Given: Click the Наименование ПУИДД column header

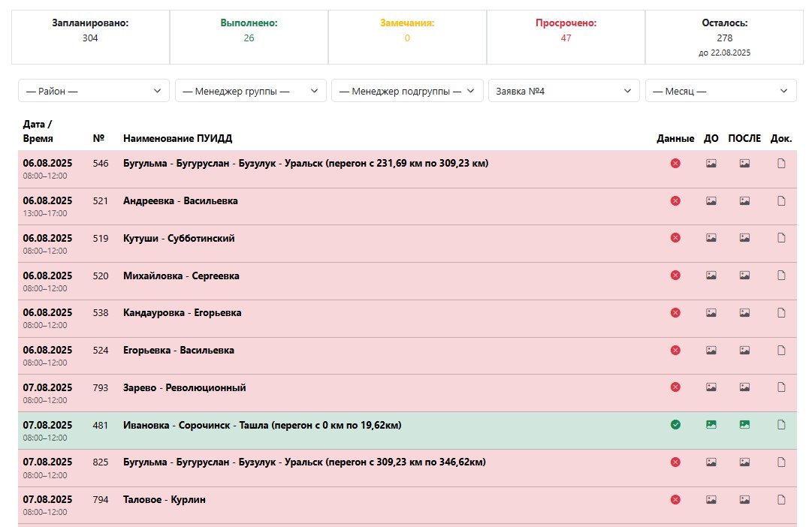Looking at the screenshot, I should pyautogui.click(x=178, y=139).
